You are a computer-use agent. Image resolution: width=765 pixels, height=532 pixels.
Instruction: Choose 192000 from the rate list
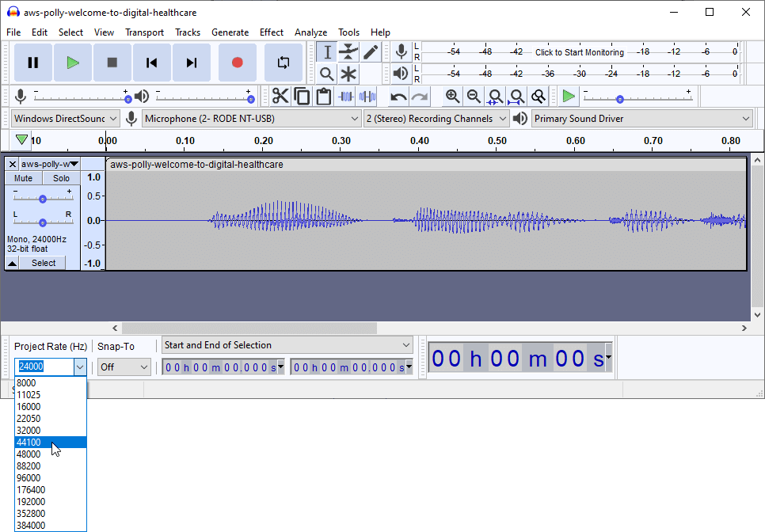[51, 501]
